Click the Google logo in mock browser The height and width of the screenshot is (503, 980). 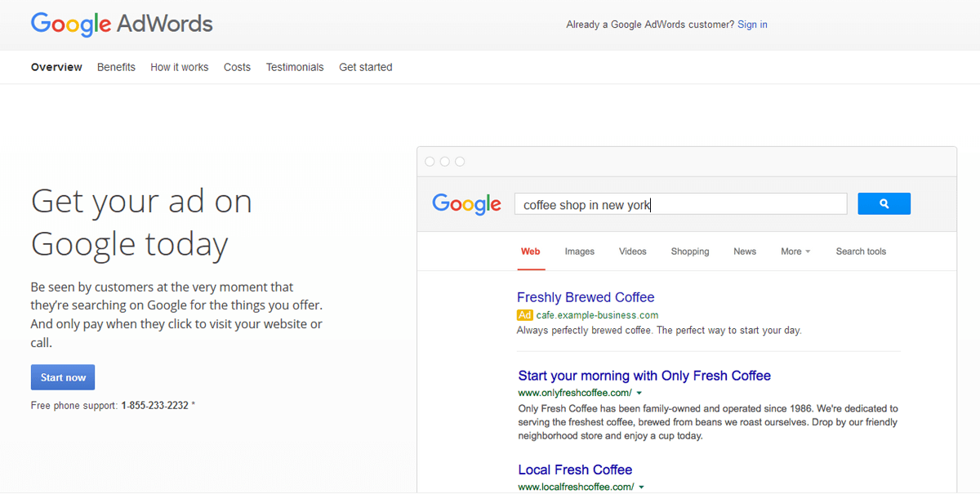pyautogui.click(x=466, y=204)
